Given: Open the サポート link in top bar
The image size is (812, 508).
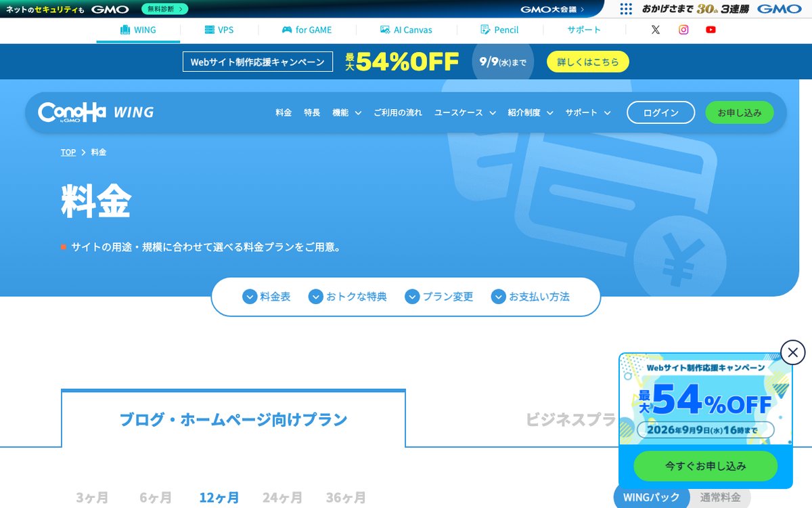Looking at the screenshot, I should coord(584,30).
